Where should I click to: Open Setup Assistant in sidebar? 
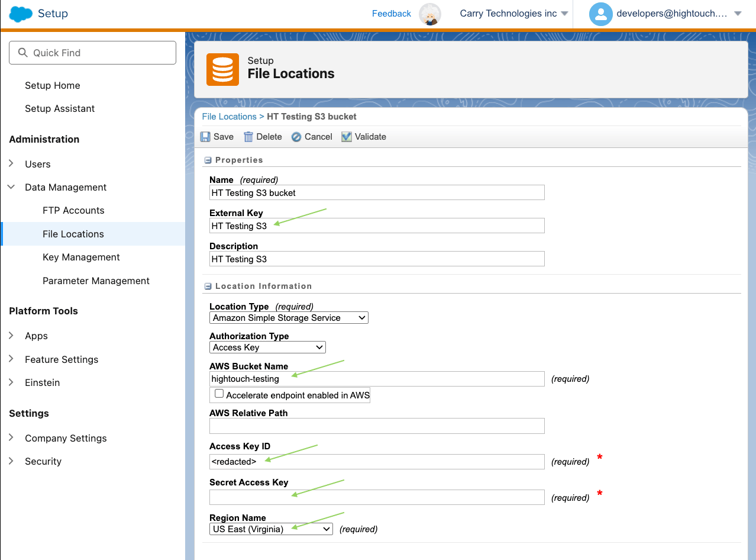click(60, 108)
